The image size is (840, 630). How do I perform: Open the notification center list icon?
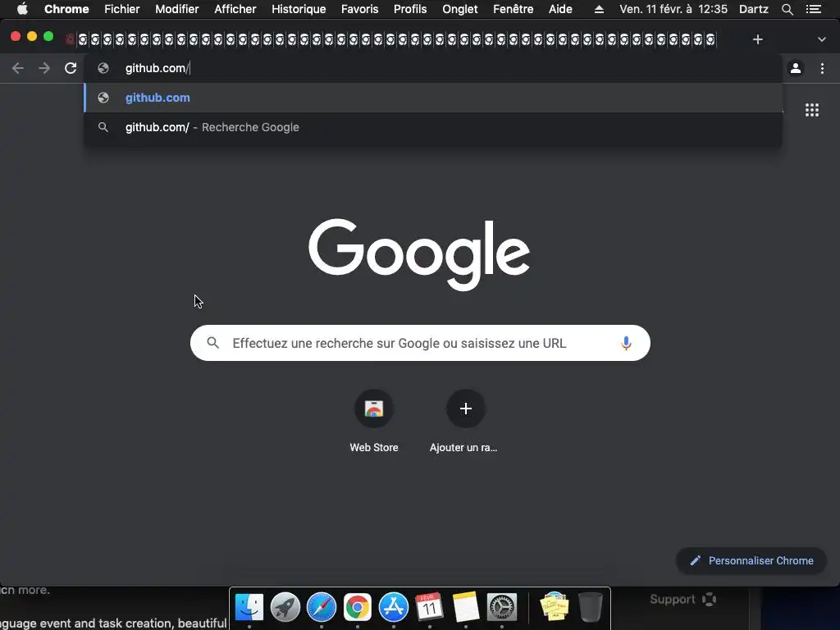(x=814, y=9)
